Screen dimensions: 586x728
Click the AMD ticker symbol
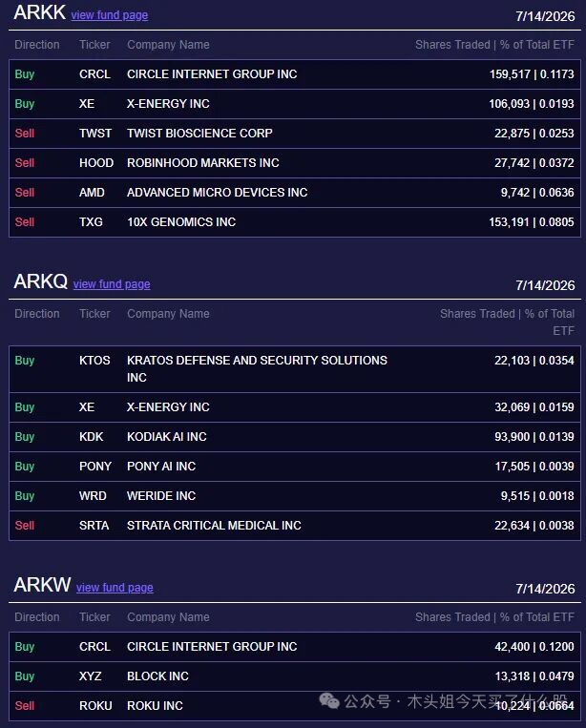[x=92, y=192]
